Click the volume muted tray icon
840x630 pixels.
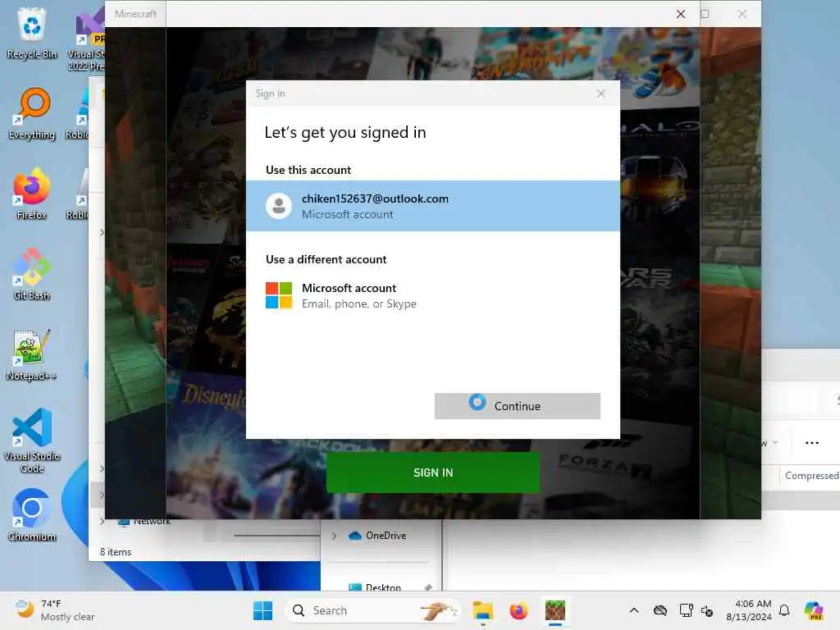tap(706, 610)
